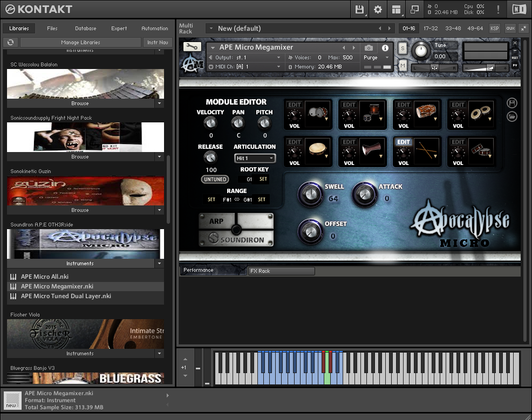Toggle the highlighted EDIT button on drumsticks module
532x420 pixels.
click(x=404, y=142)
